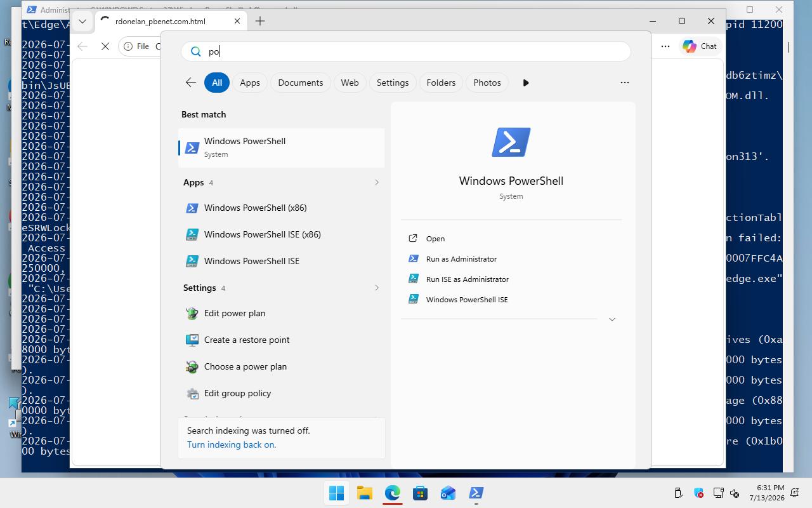Viewport: 812px width, 508px height.
Task: Click the Windows PowerShell ISE (x86) icon
Action: (192, 235)
